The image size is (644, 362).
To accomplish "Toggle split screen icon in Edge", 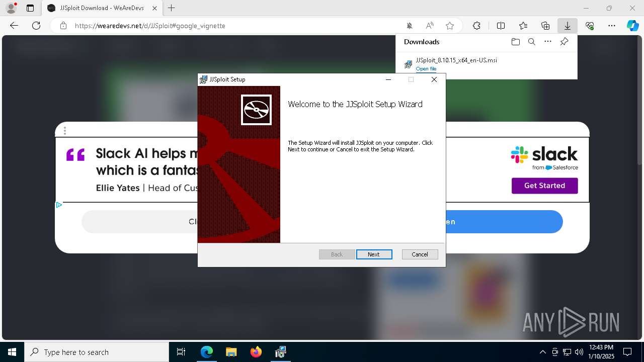I will pos(501,26).
